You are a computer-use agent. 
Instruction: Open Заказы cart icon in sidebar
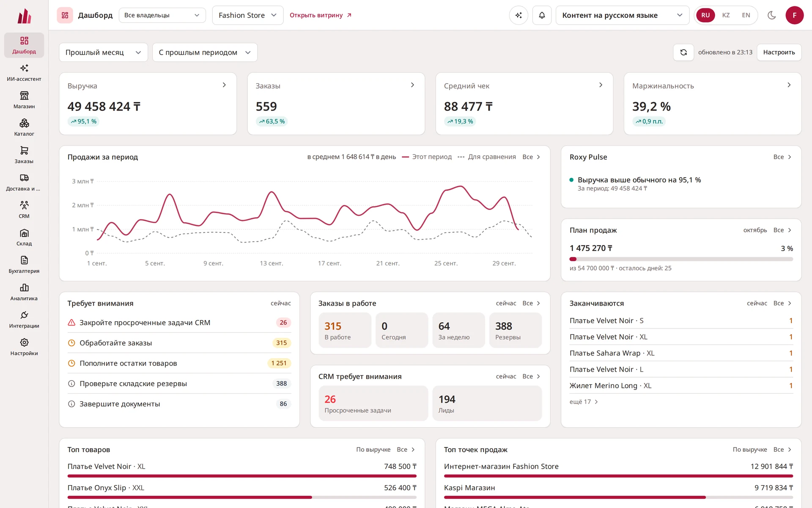(x=24, y=155)
